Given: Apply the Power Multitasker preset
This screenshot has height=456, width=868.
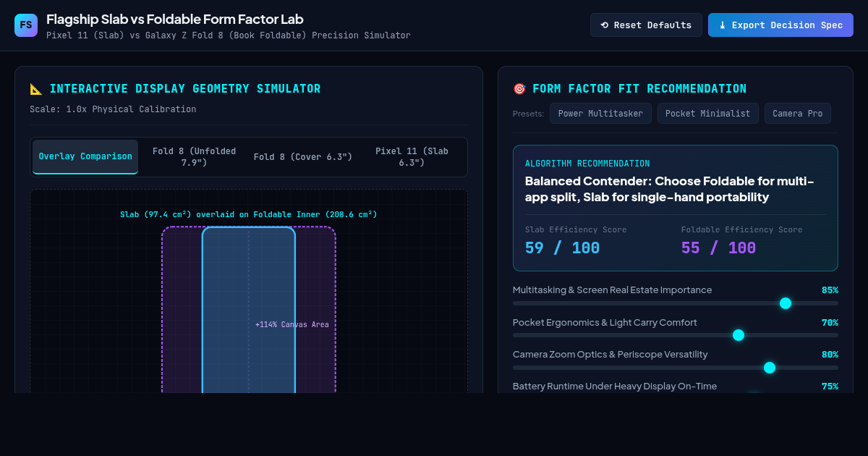Looking at the screenshot, I should pyautogui.click(x=600, y=114).
